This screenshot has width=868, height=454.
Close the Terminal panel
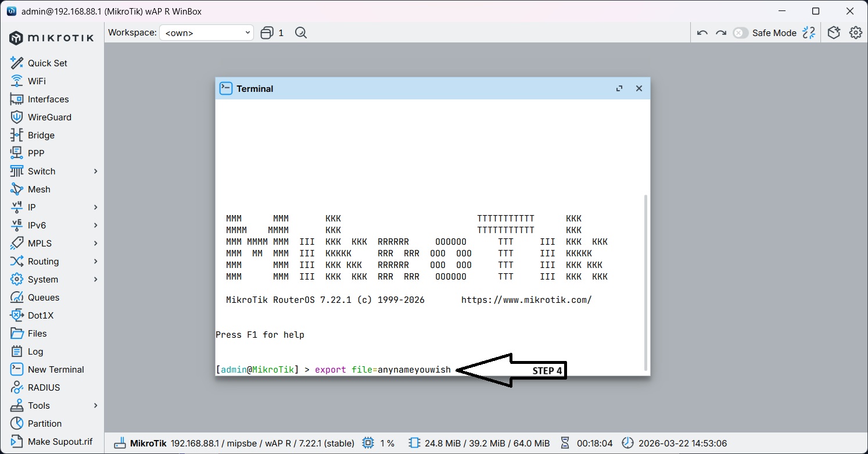tap(639, 88)
